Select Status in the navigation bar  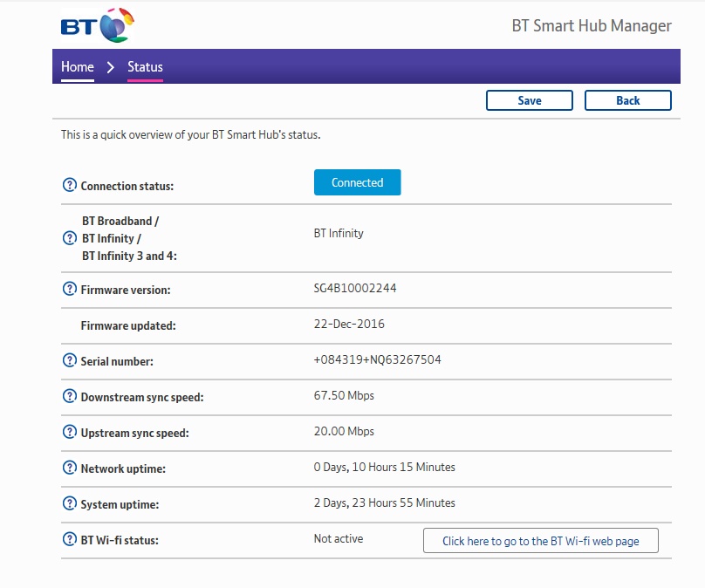click(145, 67)
